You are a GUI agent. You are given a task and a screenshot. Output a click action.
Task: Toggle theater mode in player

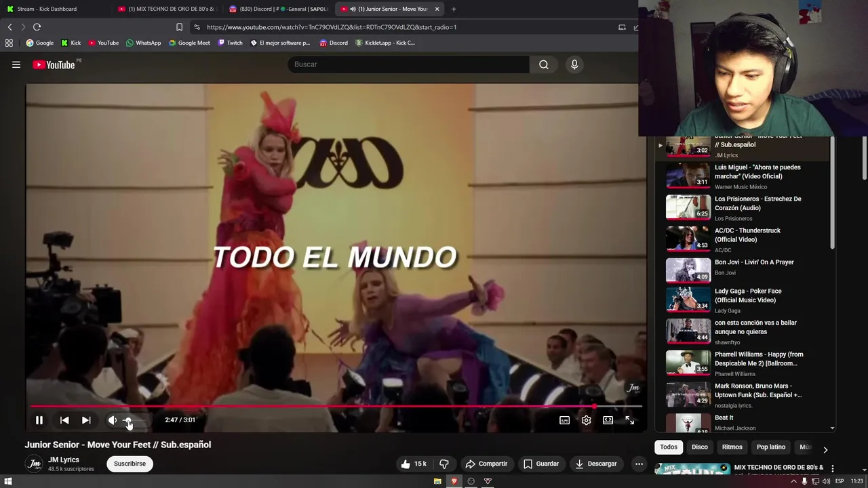click(608, 420)
